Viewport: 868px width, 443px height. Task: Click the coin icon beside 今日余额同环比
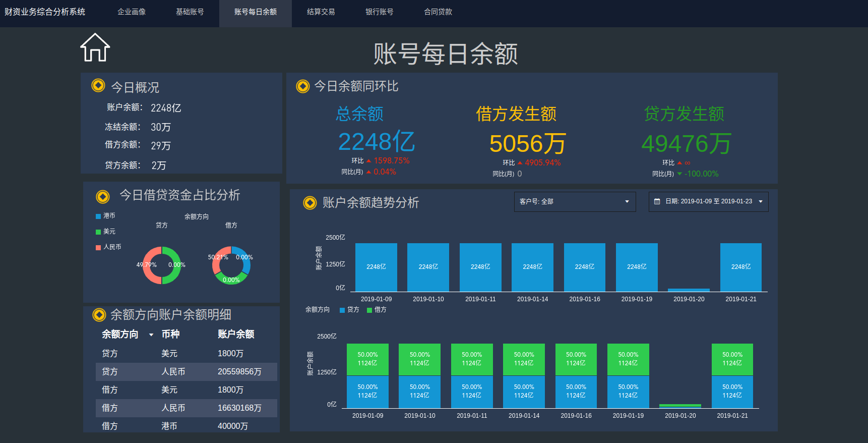point(303,86)
